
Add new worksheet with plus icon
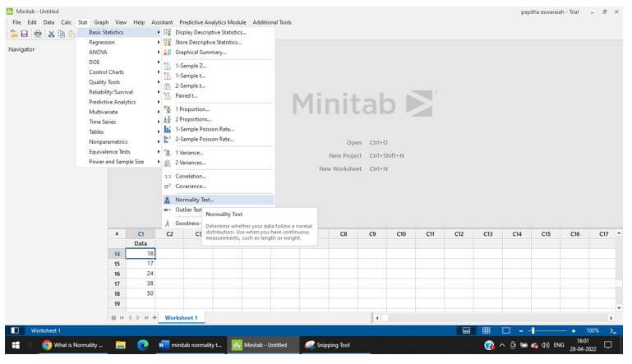[x=155, y=318]
